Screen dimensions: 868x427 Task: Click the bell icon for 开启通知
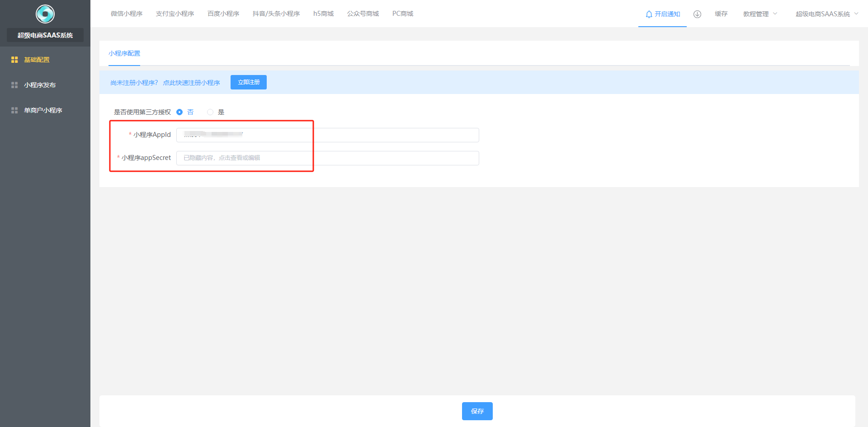(649, 14)
